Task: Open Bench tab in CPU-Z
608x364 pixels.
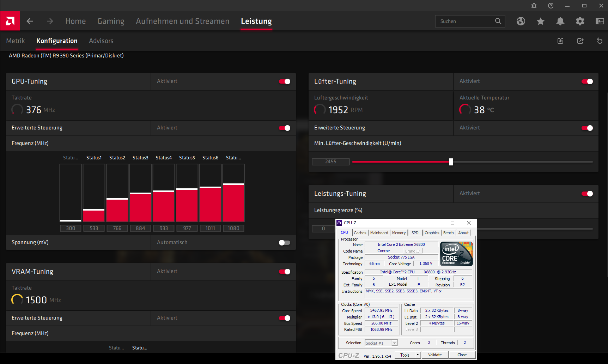Action: point(449,233)
